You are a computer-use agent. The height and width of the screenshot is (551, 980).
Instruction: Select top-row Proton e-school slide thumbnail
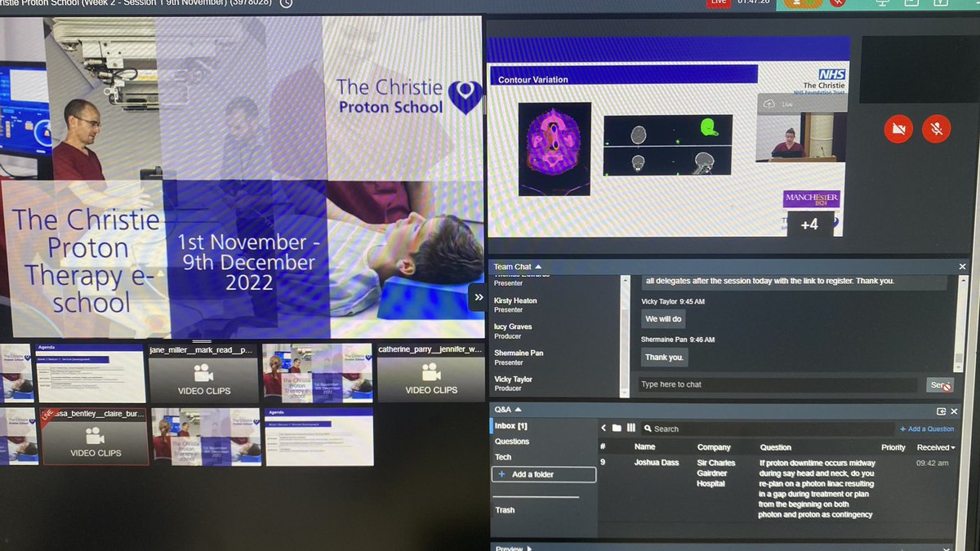coord(318,374)
